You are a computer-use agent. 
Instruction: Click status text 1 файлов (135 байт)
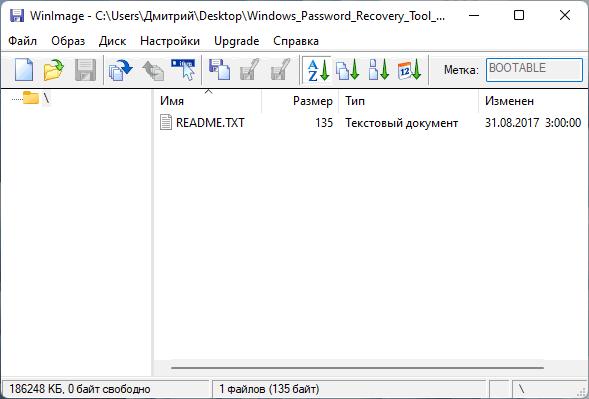click(x=269, y=389)
